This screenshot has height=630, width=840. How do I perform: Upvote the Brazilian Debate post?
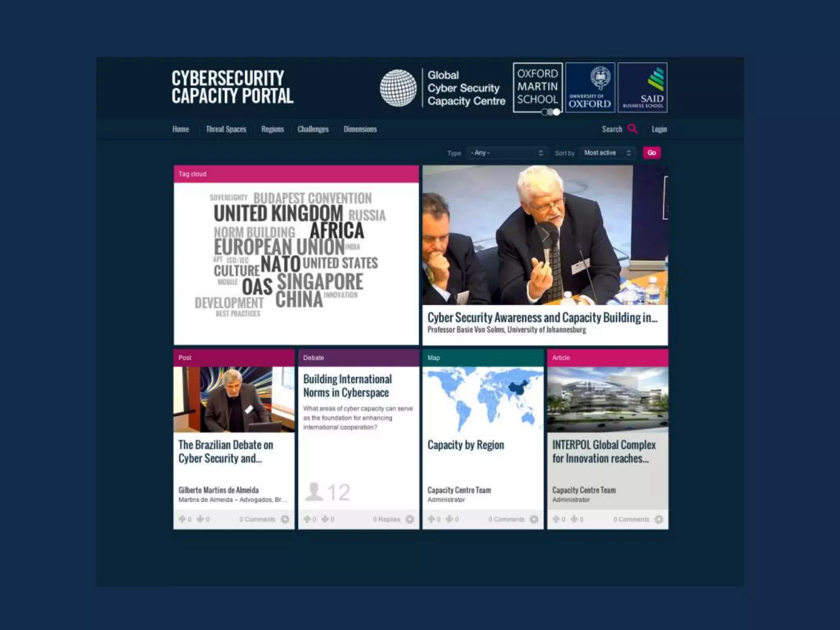click(x=182, y=519)
